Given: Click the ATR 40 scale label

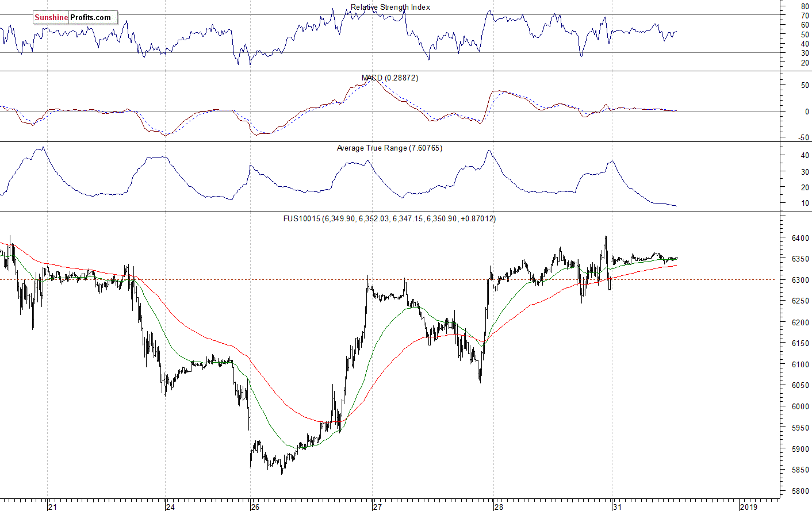Looking at the screenshot, I should (x=805, y=156).
